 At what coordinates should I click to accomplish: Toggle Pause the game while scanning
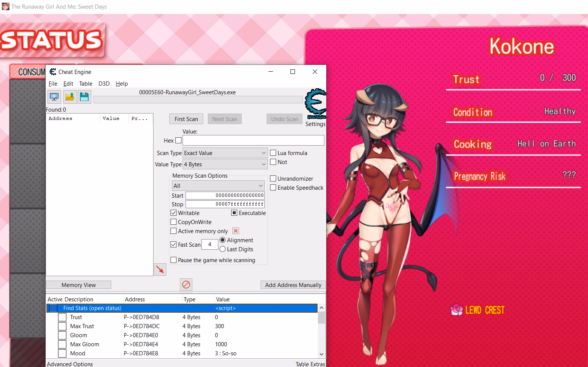pyautogui.click(x=174, y=260)
